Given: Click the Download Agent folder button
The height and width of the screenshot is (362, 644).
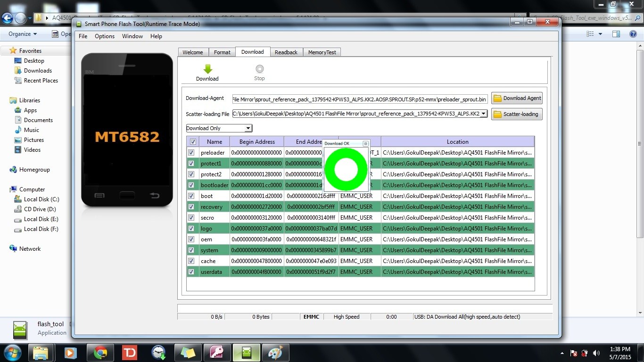Looking at the screenshot, I should 517,98.
